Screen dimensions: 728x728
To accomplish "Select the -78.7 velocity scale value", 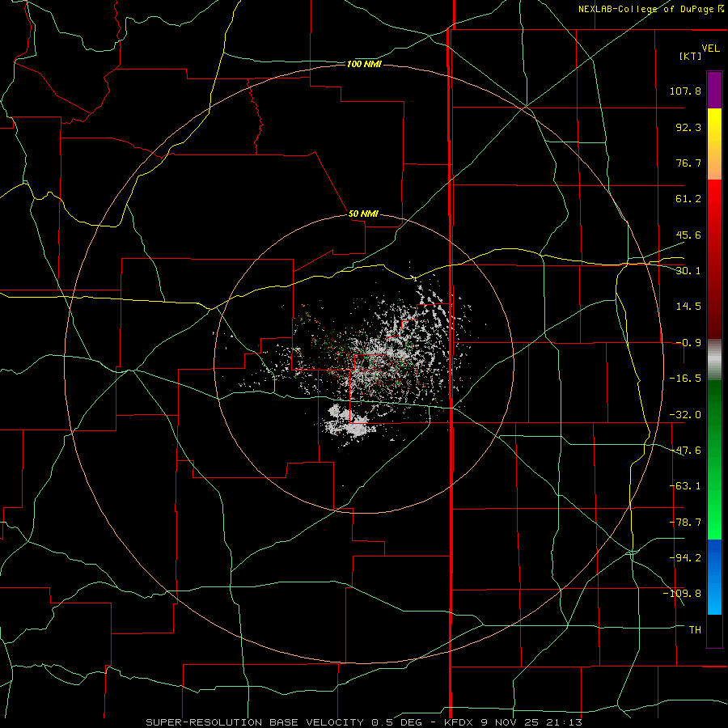I will [685, 523].
